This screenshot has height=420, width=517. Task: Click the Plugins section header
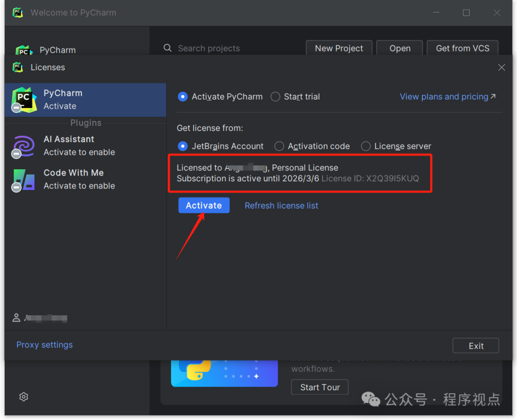tap(86, 123)
